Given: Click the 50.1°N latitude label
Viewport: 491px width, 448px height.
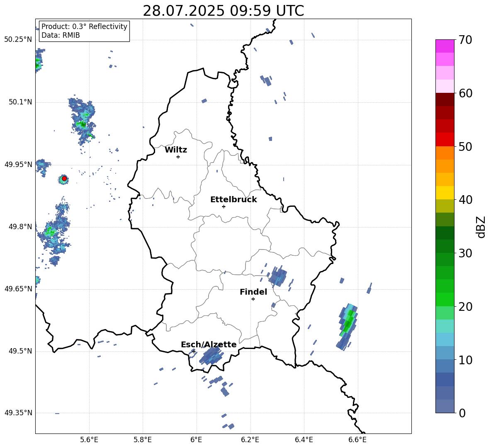Looking at the screenshot, I should pos(20,102).
